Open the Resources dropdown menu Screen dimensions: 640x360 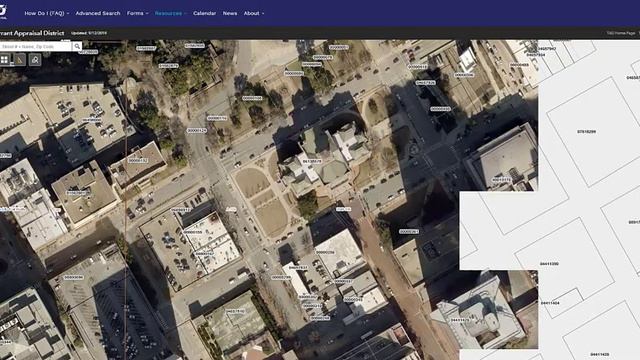(x=171, y=13)
